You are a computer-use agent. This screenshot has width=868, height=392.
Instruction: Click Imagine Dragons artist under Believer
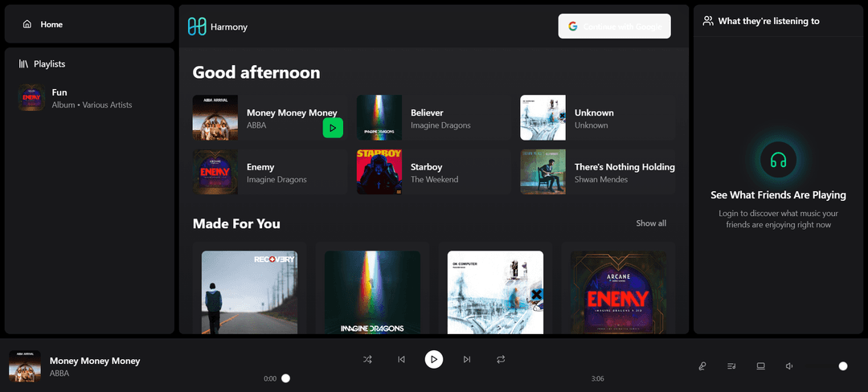pos(440,125)
